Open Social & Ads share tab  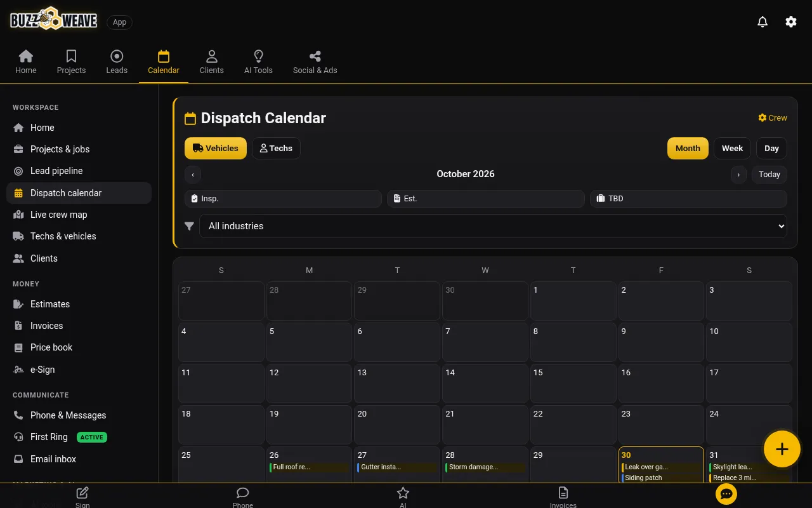click(x=315, y=62)
